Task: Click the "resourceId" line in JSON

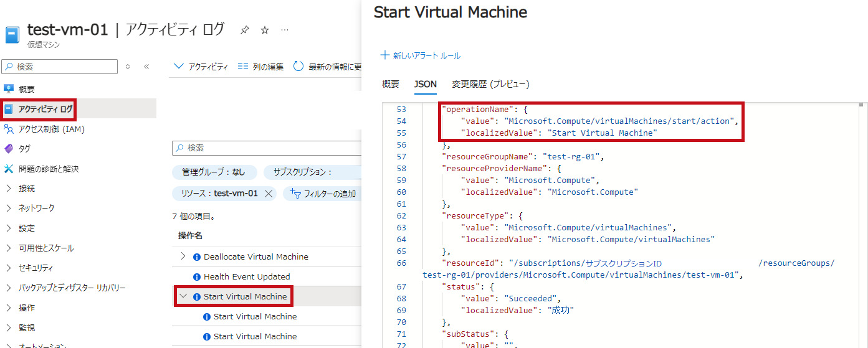Action: (x=628, y=269)
